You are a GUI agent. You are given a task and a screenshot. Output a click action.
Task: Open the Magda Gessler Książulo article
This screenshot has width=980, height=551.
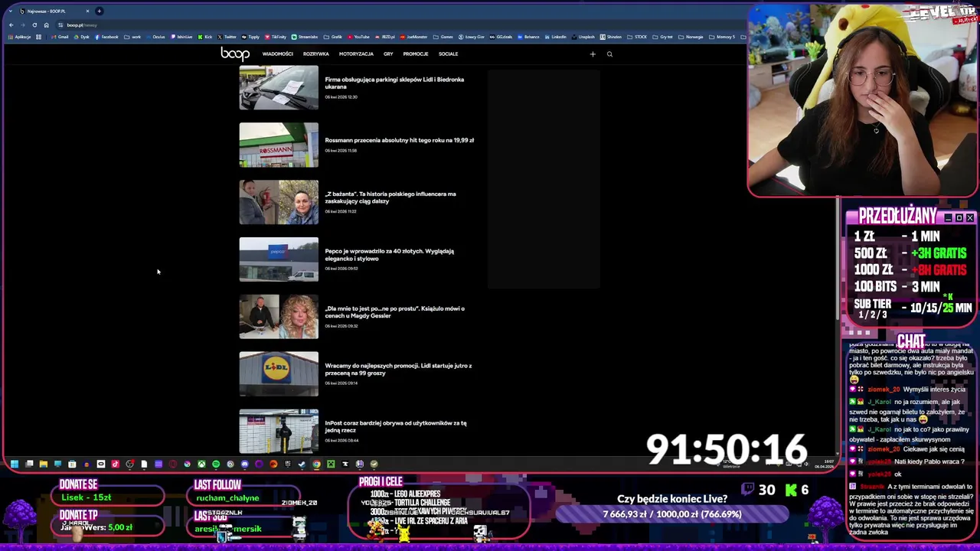pos(394,311)
